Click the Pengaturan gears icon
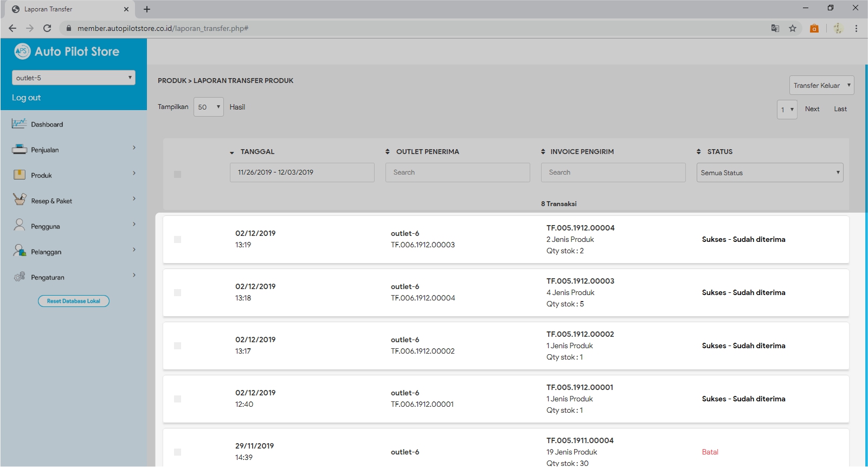The width and height of the screenshot is (868, 467). [x=20, y=277]
